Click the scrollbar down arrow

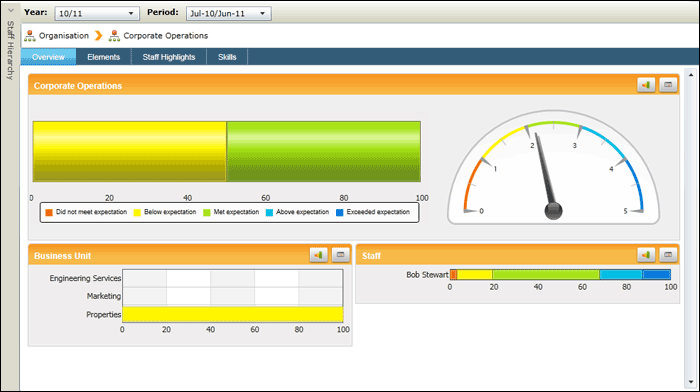(691, 382)
